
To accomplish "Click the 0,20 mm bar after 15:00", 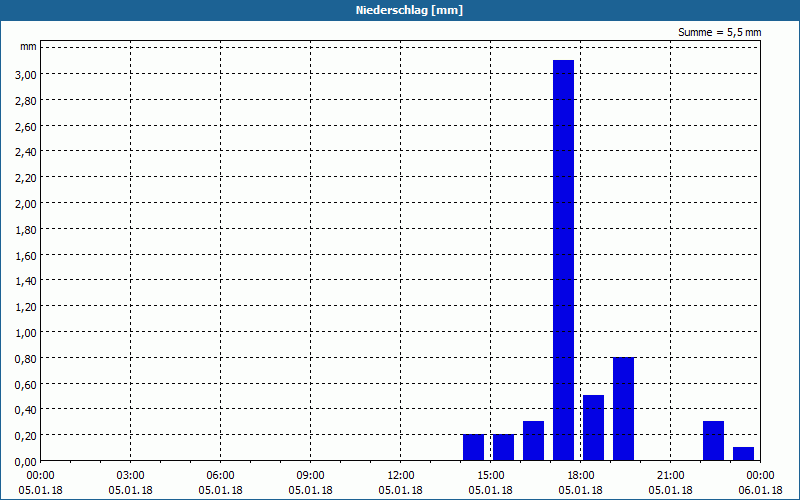I will point(504,447).
